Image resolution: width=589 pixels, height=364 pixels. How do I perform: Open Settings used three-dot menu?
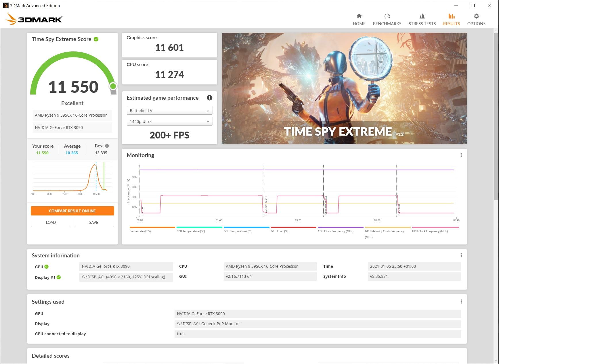coord(461,302)
